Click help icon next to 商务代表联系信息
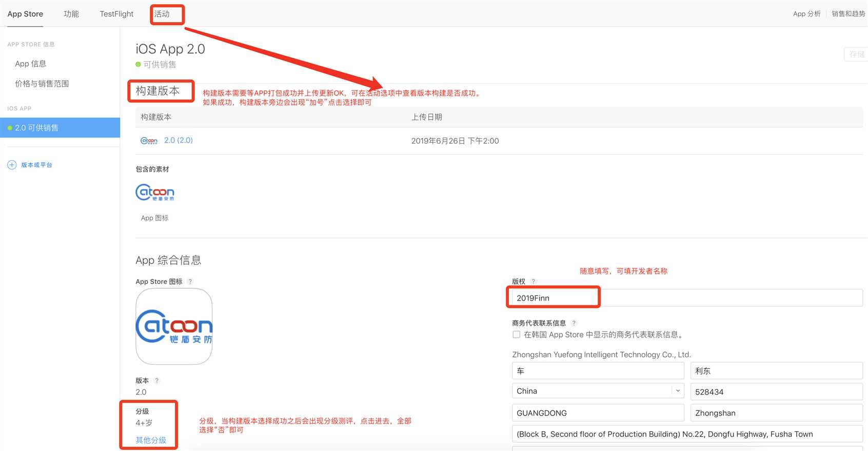Image resolution: width=868 pixels, height=451 pixels. pyautogui.click(x=574, y=323)
